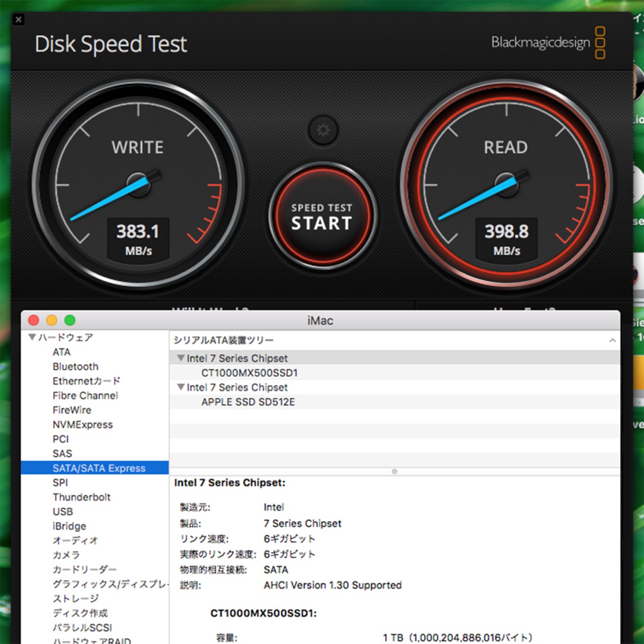Open the Disk Speed Test settings gear
The height and width of the screenshot is (644, 644).
coord(323,130)
